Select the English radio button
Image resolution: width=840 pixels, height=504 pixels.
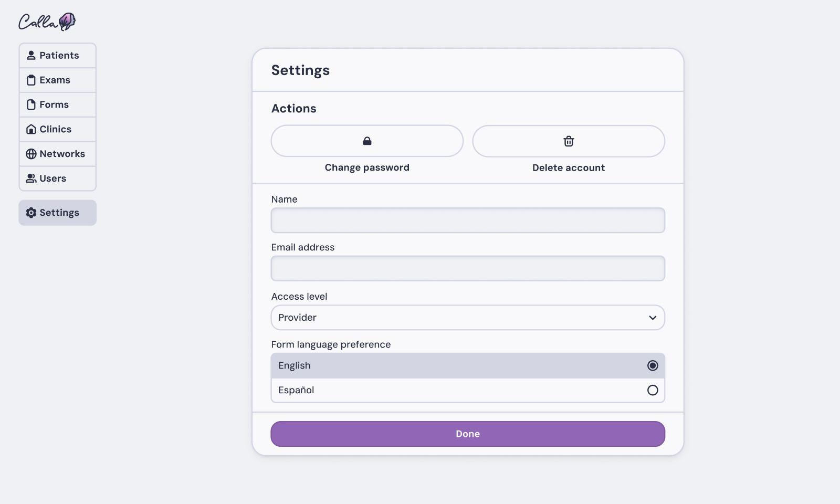pyautogui.click(x=653, y=365)
